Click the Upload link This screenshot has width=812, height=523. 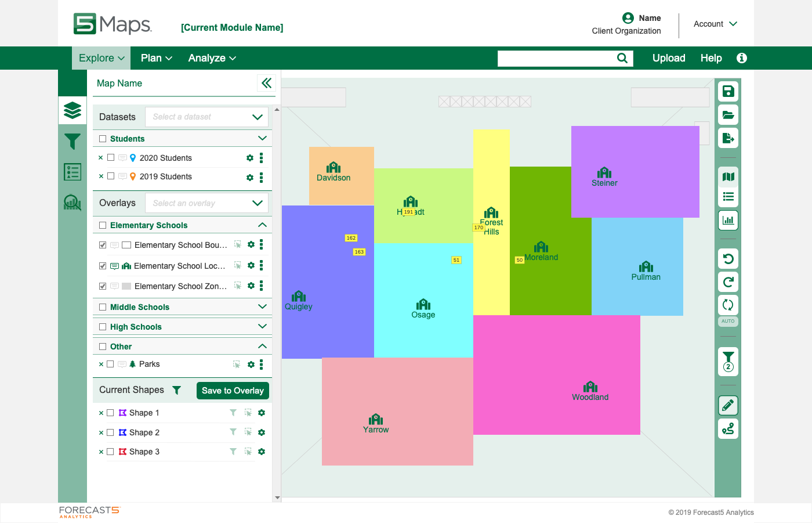click(668, 58)
